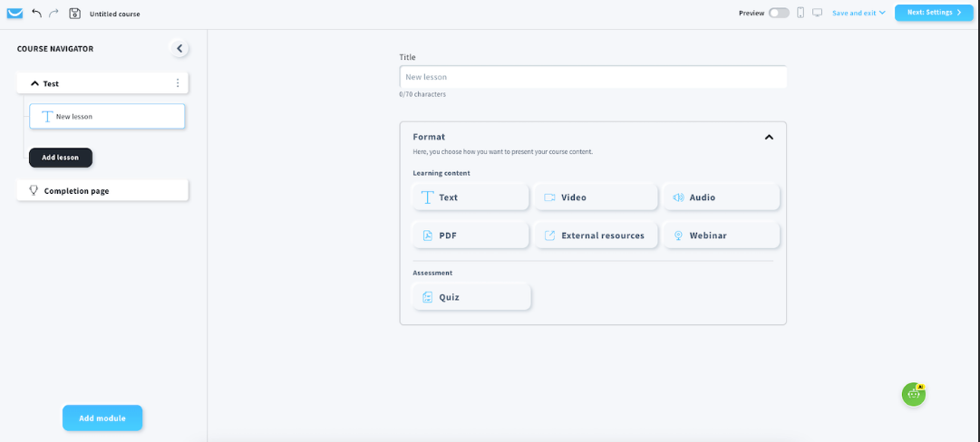Click the Untitled course name
The width and height of the screenshot is (980, 442).
coord(115,14)
